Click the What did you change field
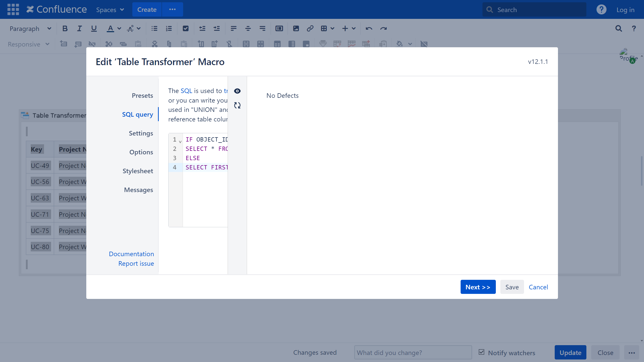This screenshot has height=362, width=644. pos(413,352)
